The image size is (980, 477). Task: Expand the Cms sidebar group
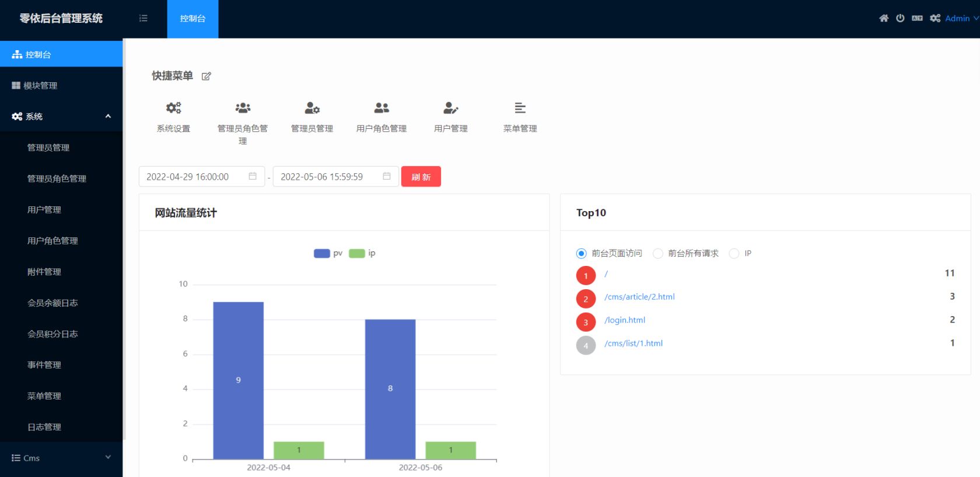coord(61,458)
